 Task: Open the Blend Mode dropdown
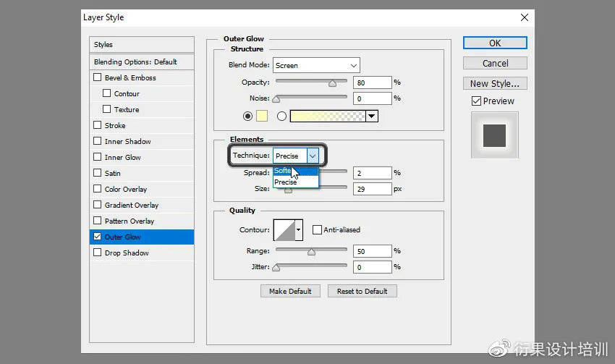point(316,66)
